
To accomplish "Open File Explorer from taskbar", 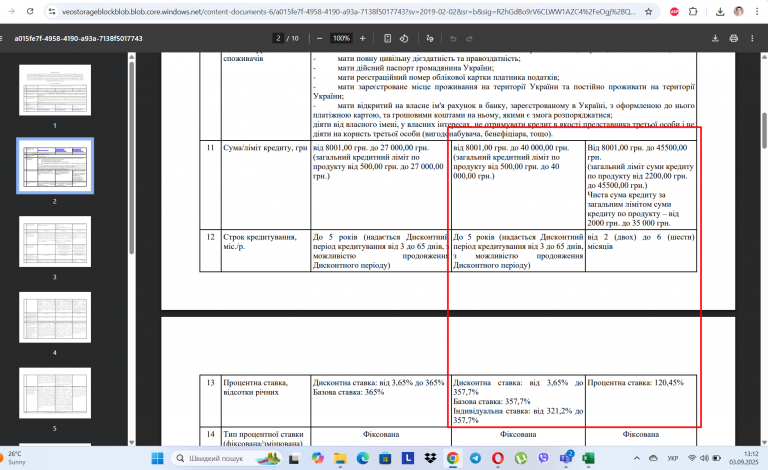I will pos(340,458).
